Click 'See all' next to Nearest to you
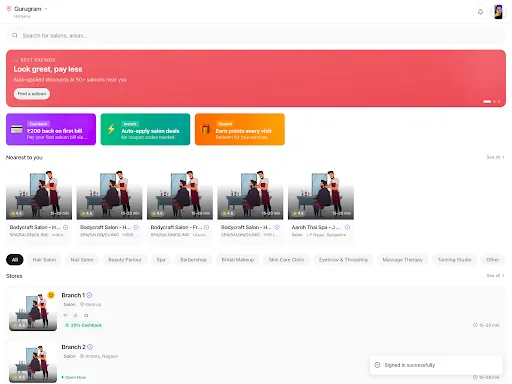The width and height of the screenshot is (512, 384). tap(495, 157)
